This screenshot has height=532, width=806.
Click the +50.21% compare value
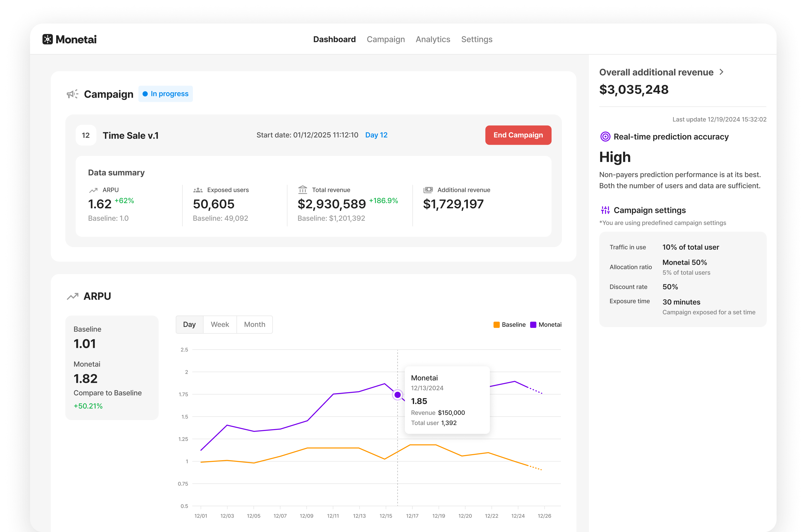(88, 406)
